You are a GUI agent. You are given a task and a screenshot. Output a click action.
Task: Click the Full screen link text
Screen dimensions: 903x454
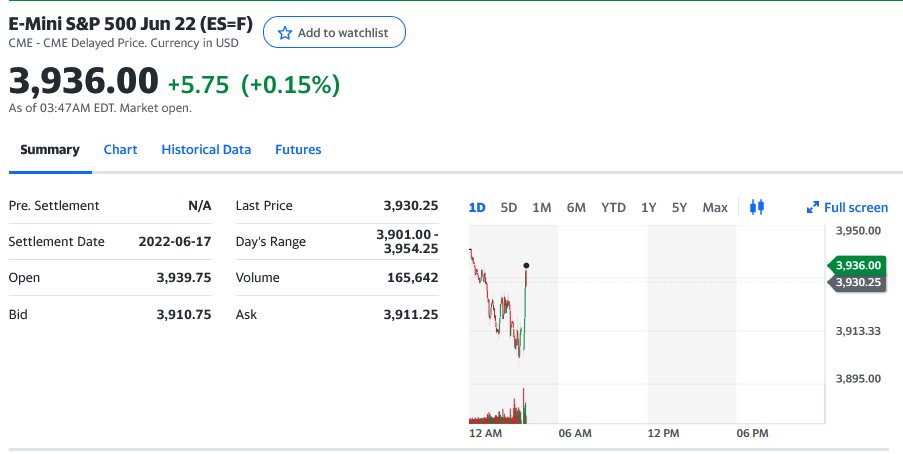point(855,208)
